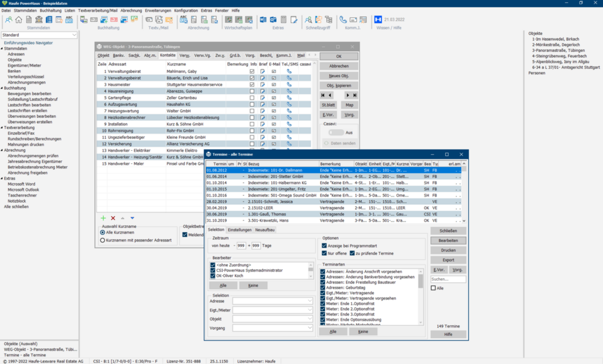Click the person search icon in Schnellzugriff
The image size is (603, 364).
pyautogui.click(x=309, y=19)
